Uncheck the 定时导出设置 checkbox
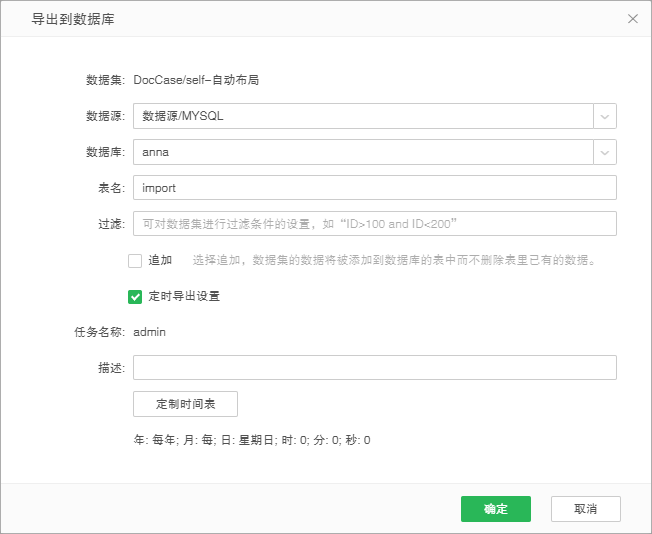 135,297
